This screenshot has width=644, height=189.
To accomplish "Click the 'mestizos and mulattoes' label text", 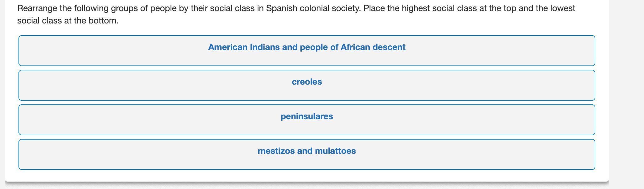I will pyautogui.click(x=307, y=151).
